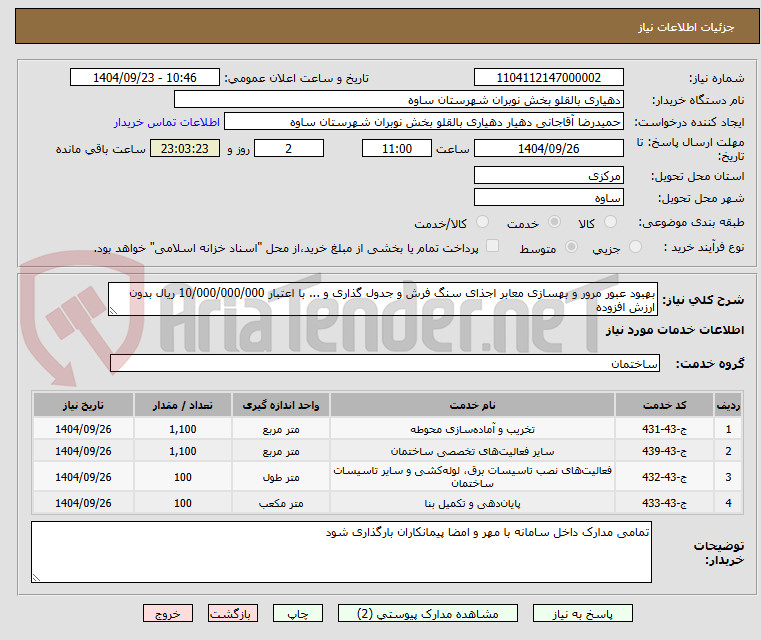Click the 'واحد اندازه گیری' column header

281,405
